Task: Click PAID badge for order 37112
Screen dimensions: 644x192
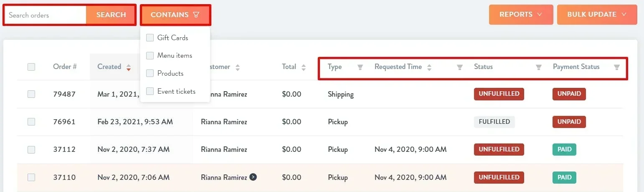Action: point(564,149)
